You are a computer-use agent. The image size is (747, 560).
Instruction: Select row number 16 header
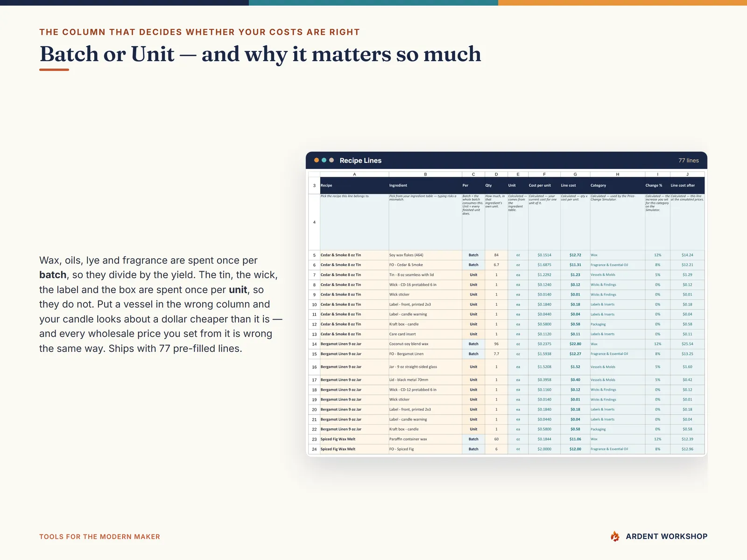[x=314, y=367]
